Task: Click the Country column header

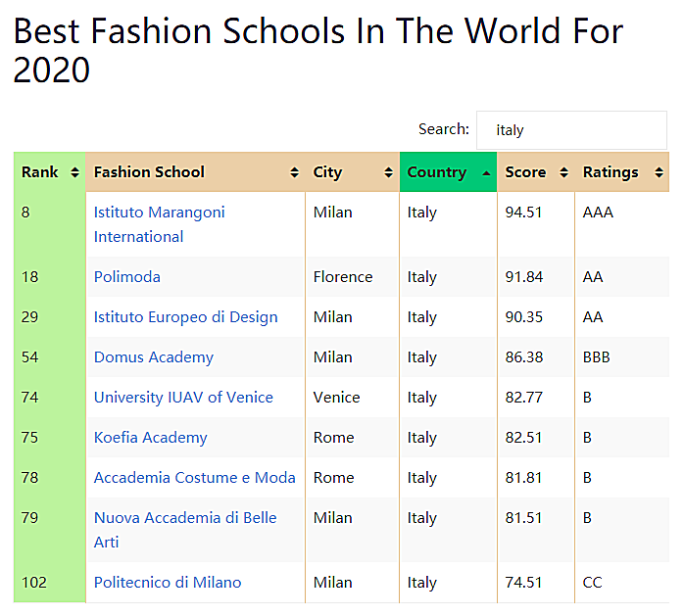Action: point(448,172)
